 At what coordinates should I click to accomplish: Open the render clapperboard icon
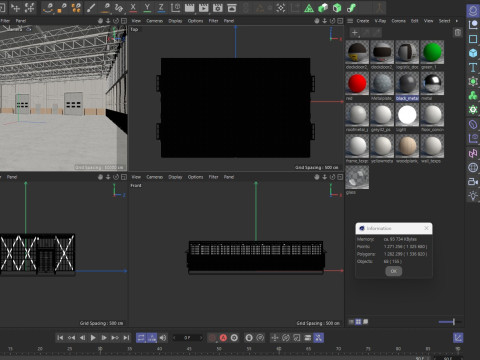click(189, 7)
